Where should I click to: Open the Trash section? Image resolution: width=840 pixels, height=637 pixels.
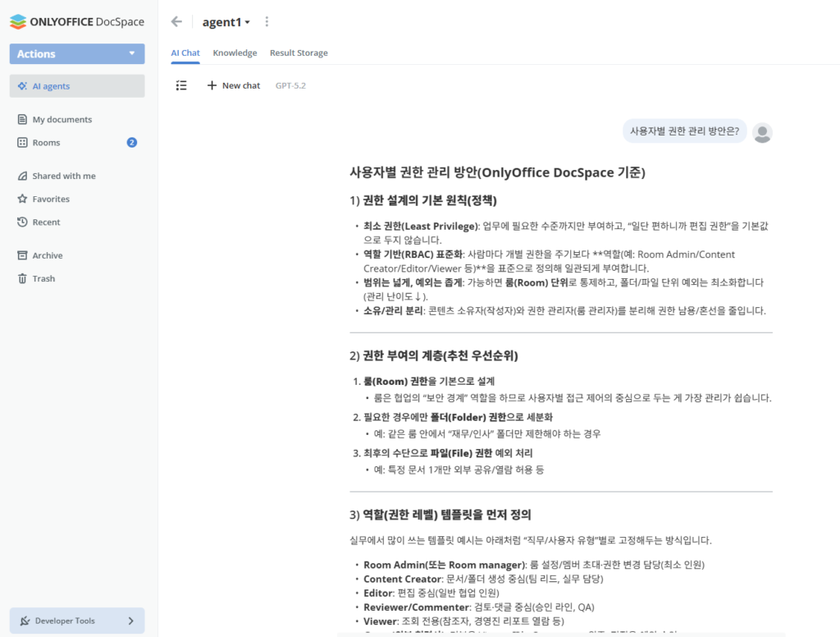tap(43, 278)
